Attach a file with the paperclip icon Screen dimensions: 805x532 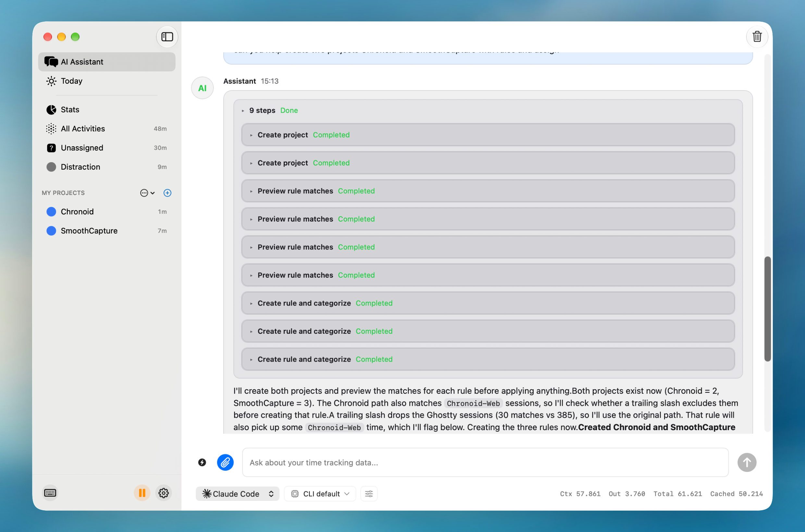[226, 463]
